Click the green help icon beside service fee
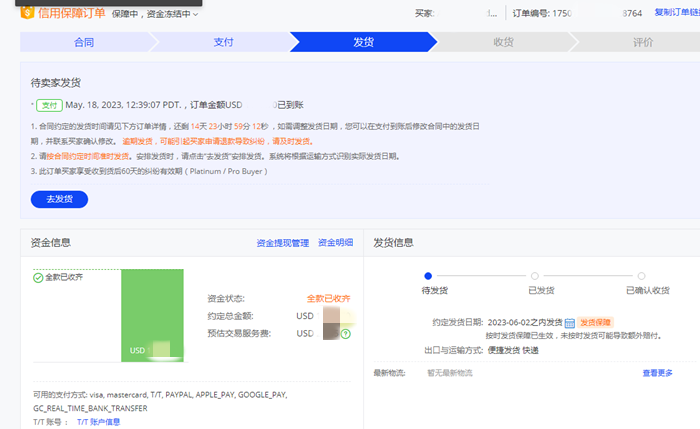This screenshot has height=429, width=700. (x=345, y=333)
